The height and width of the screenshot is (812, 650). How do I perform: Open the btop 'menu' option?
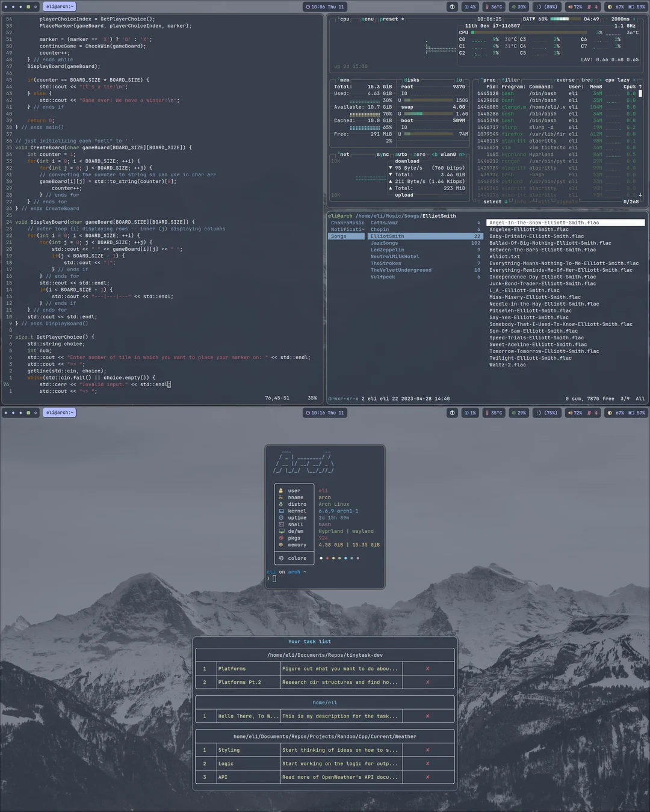(x=367, y=19)
